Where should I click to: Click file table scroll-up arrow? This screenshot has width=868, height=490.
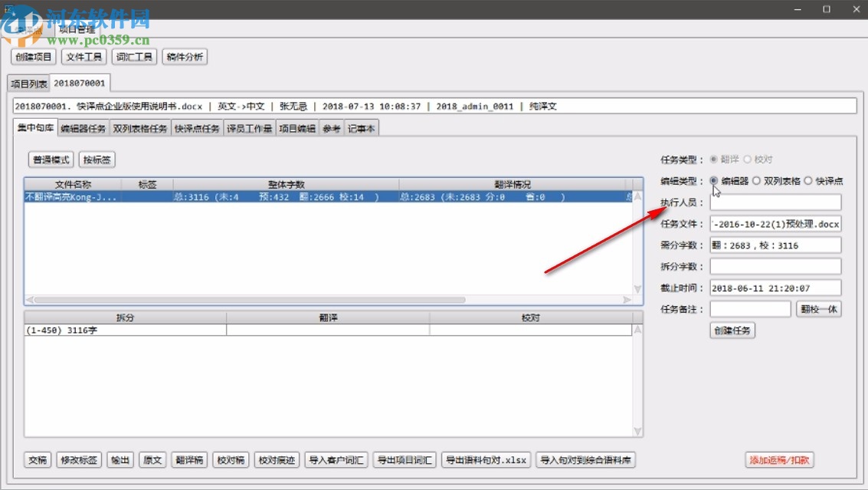click(x=637, y=196)
